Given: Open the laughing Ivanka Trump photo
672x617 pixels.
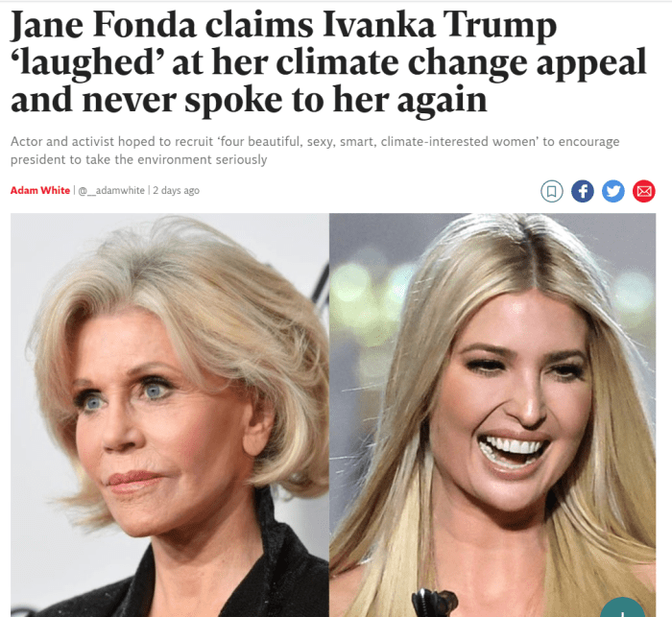Looking at the screenshot, I should pyautogui.click(x=492, y=415).
